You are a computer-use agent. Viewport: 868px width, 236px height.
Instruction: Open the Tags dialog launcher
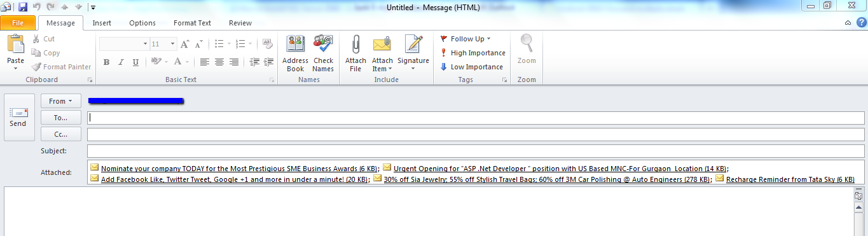(x=505, y=80)
